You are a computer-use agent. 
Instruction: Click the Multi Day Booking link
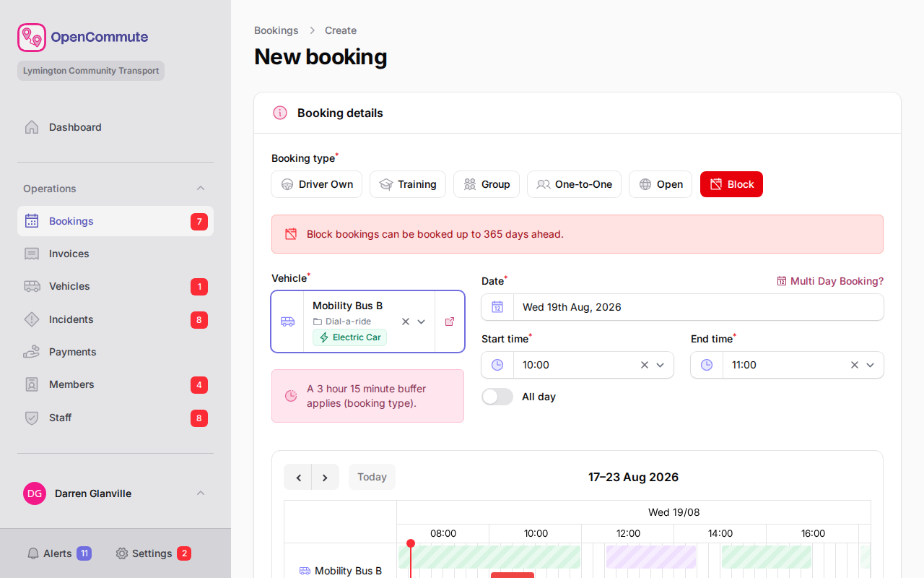point(830,281)
